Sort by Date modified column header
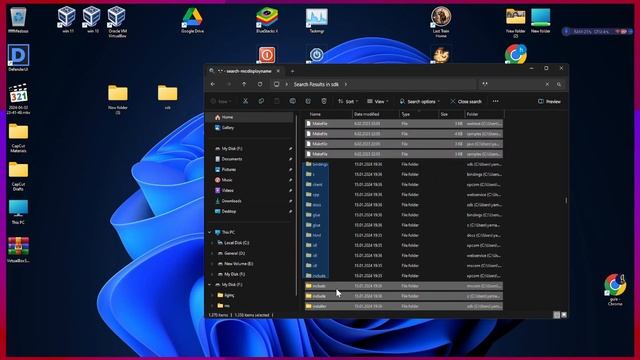640x360 pixels. click(376, 114)
